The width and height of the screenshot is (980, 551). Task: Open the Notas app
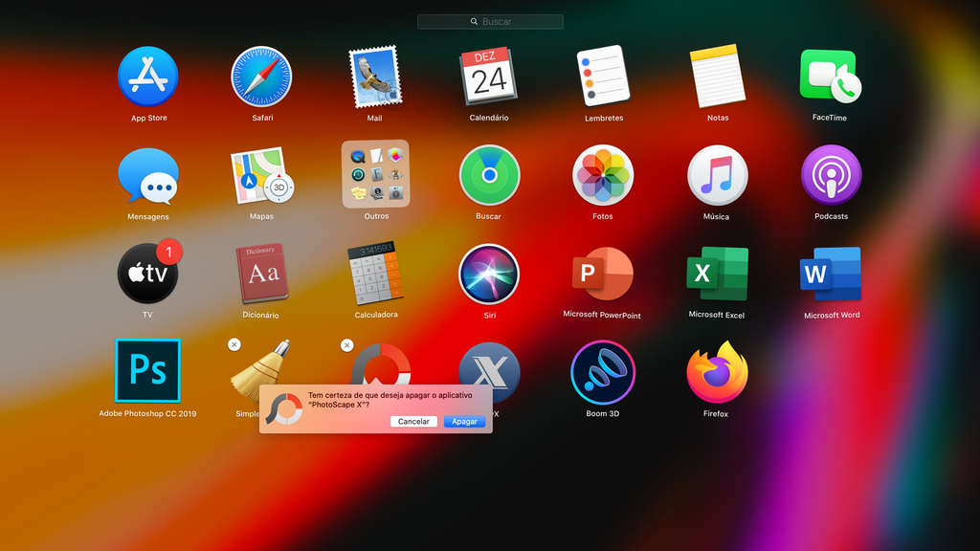717,76
